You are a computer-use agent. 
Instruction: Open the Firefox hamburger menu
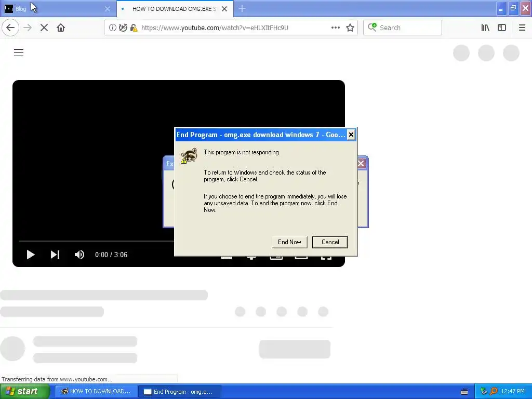[x=522, y=28]
